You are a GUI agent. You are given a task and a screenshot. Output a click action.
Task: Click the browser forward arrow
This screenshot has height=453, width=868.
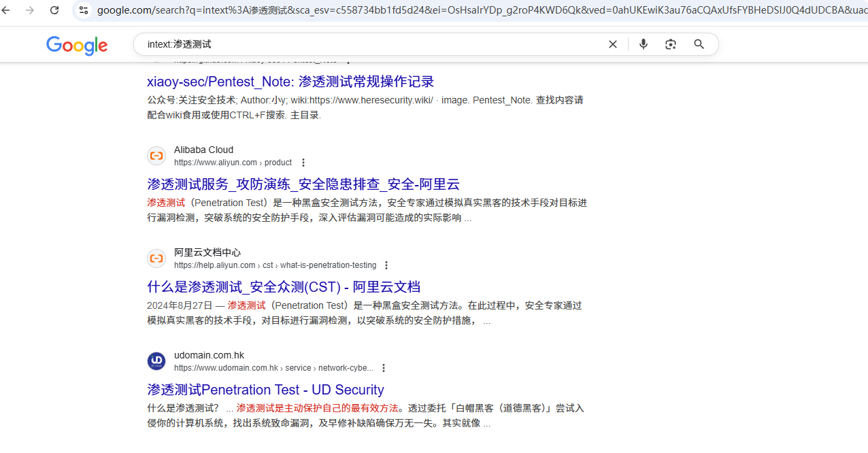tap(30, 10)
